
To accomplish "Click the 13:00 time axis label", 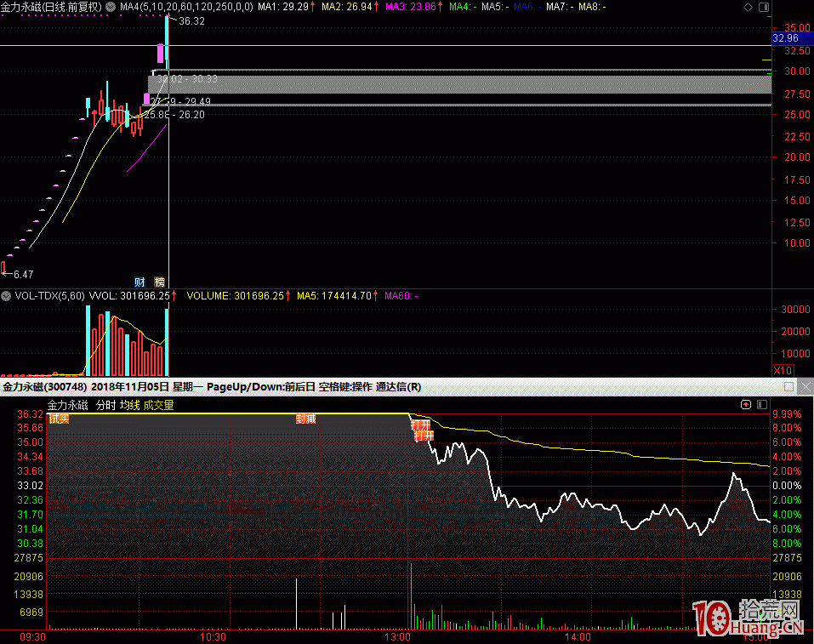I will 398,636.
